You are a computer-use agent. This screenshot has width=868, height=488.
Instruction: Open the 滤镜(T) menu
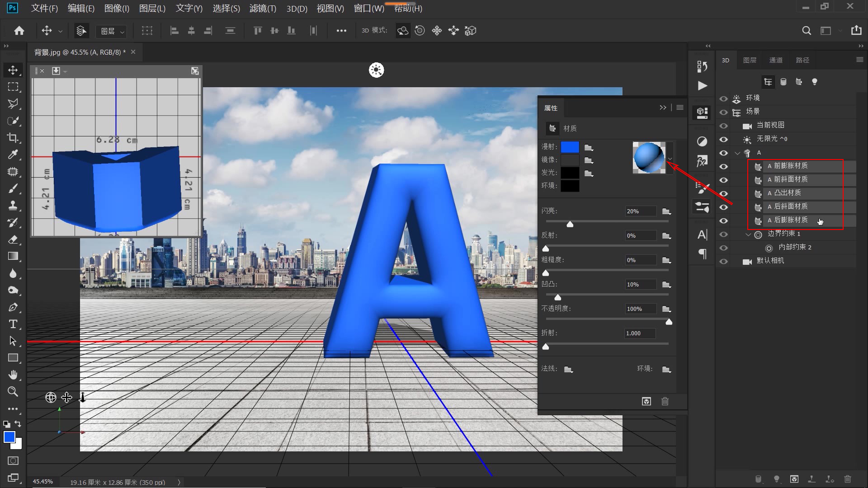tap(263, 8)
